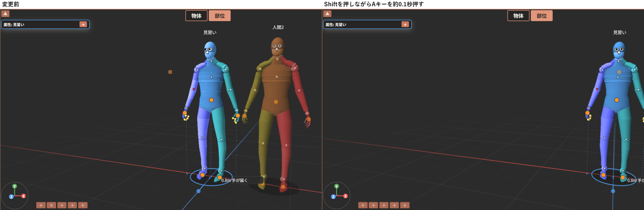This screenshot has height=210, width=644.
Task: Click the 見習い name label in the left panel
Action: (x=210, y=33)
